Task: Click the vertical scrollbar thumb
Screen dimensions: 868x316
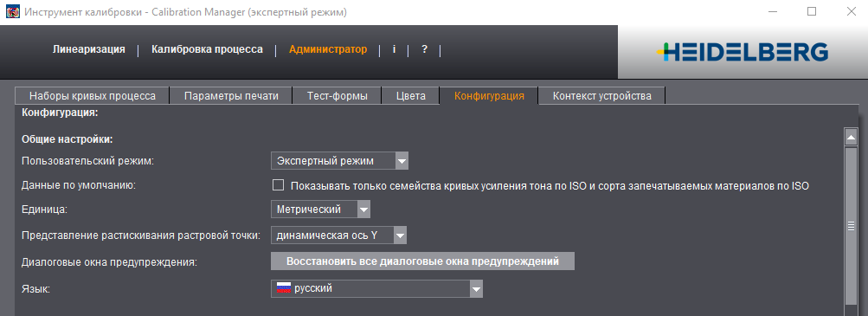Action: 851,226
